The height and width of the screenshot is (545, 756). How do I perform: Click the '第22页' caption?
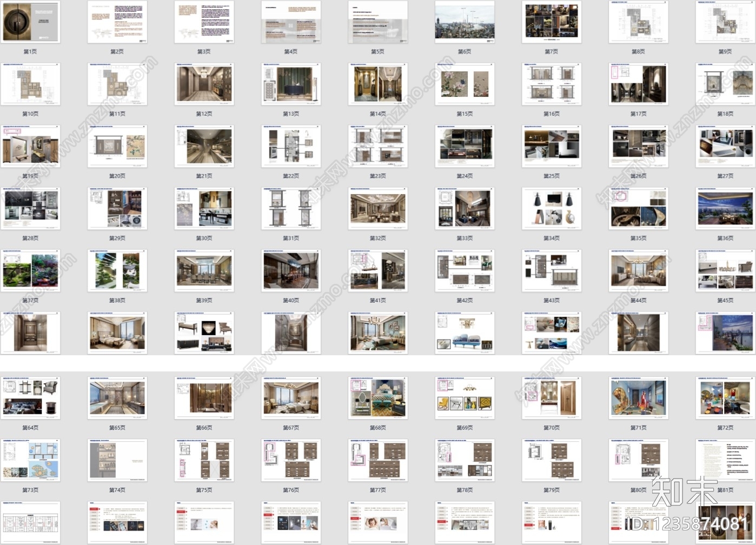[x=291, y=176]
